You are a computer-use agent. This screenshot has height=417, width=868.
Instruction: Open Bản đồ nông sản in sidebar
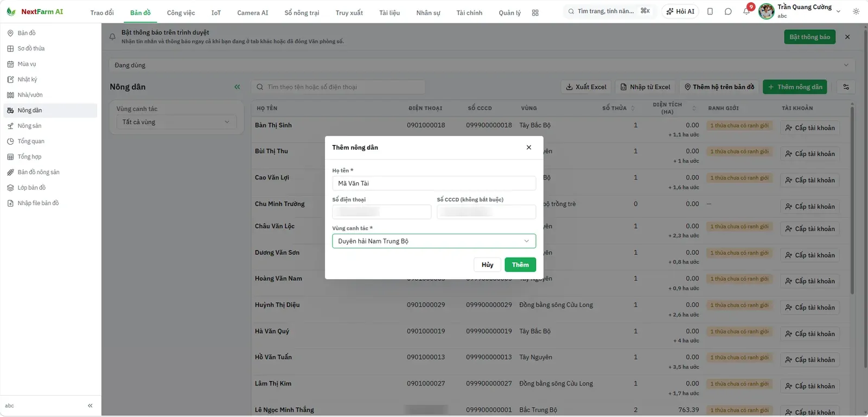pos(50,172)
